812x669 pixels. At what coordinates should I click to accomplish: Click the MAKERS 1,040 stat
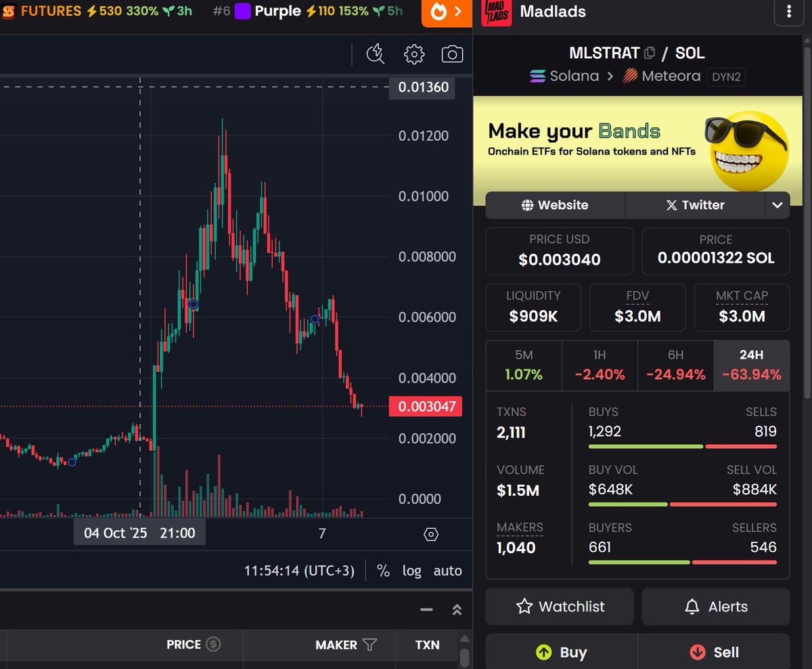[x=519, y=538]
